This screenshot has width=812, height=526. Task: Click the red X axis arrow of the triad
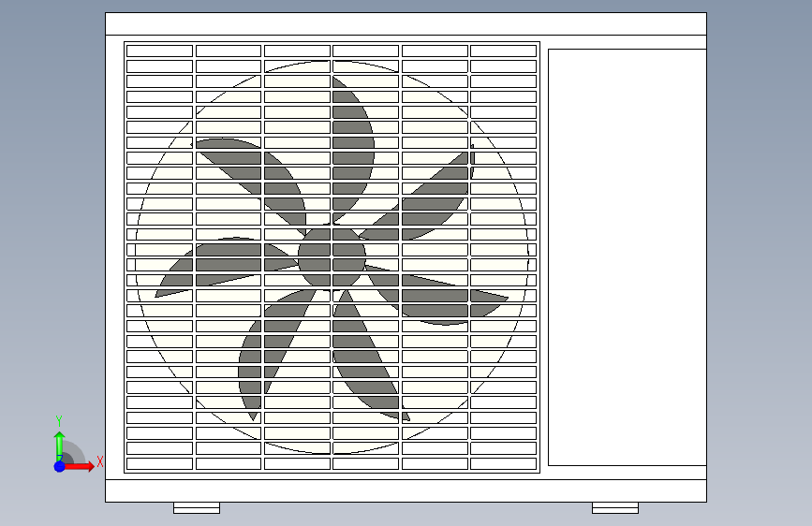[80, 466]
